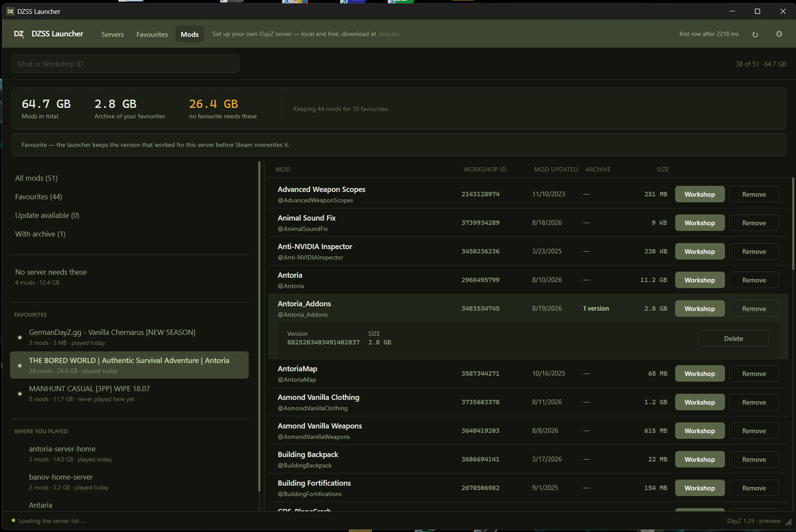Toggle favourite star for GermanDayZ.gg server
Viewport: 796px width, 532px height.
click(20, 338)
